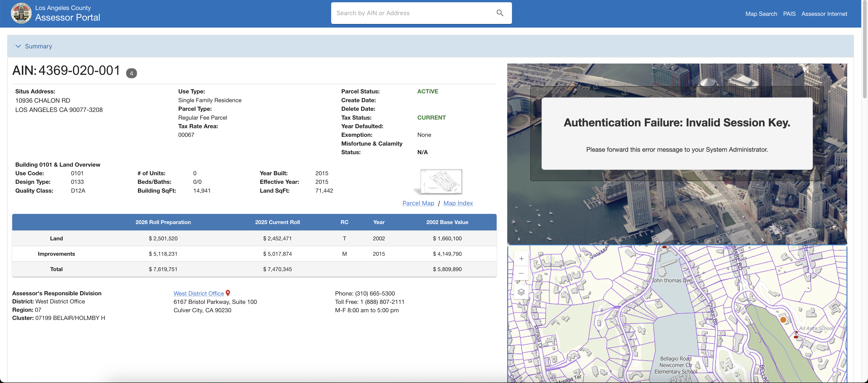
Task: Click the red location pin by West District Office
Action: point(228,293)
